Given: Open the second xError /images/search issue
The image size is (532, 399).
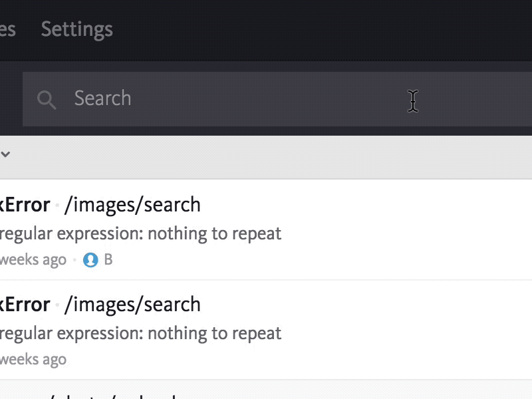Looking at the screenshot, I should pyautogui.click(x=100, y=304).
